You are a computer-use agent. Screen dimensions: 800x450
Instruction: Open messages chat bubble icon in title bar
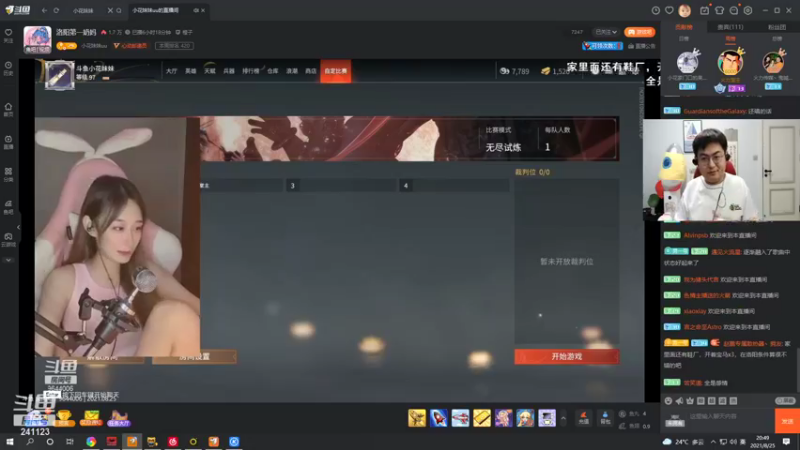pyautogui.click(x=734, y=10)
